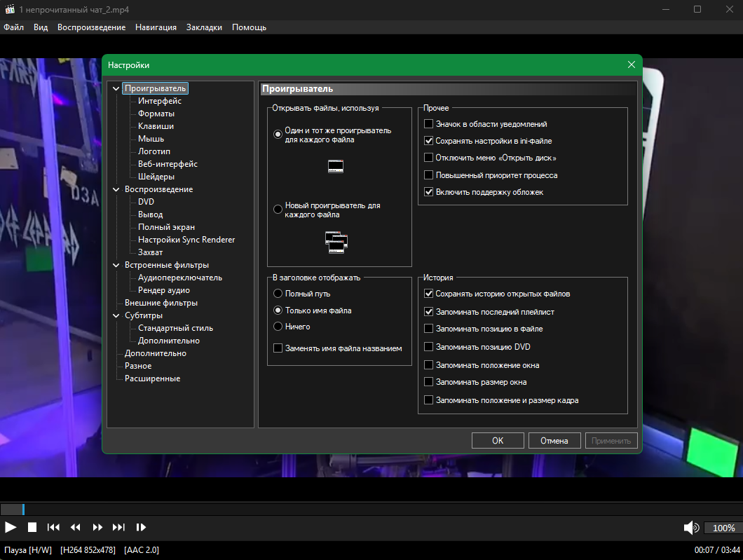Enable 'Отключить меню «Открыть диск»' checkbox

428,157
